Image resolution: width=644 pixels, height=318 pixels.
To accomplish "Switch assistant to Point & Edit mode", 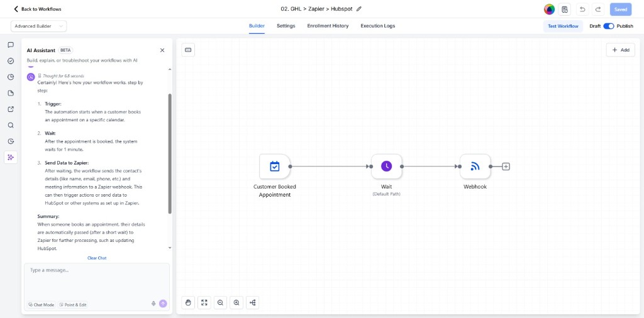I will [x=73, y=305].
